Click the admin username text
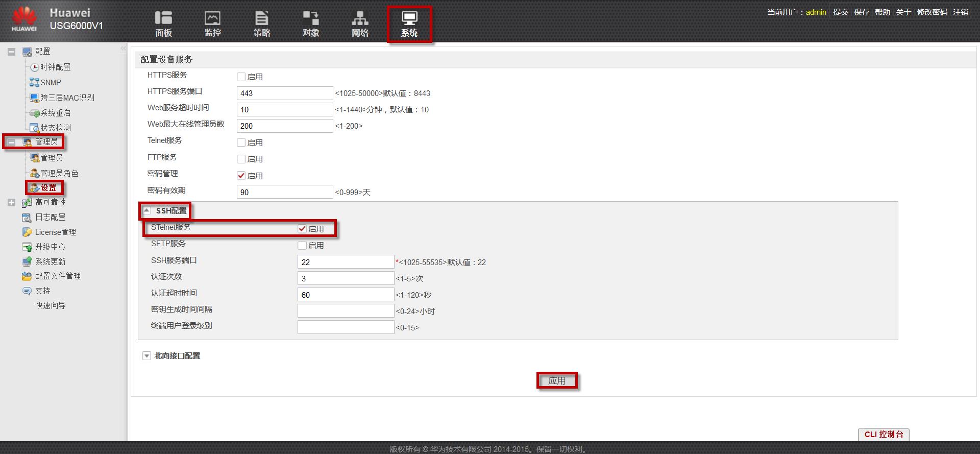Viewport: 980px width, 454px height. click(816, 12)
